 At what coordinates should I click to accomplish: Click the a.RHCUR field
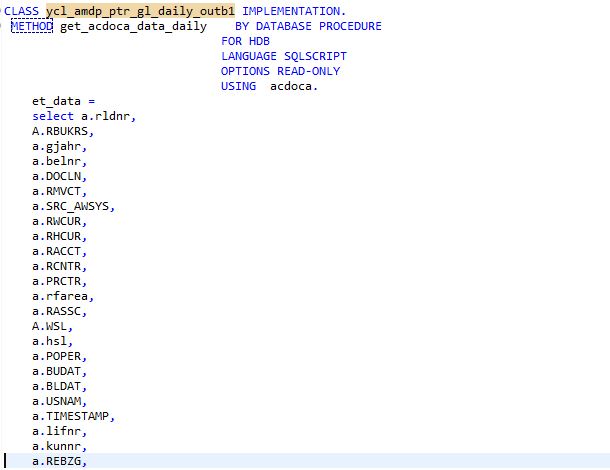[x=60, y=237]
